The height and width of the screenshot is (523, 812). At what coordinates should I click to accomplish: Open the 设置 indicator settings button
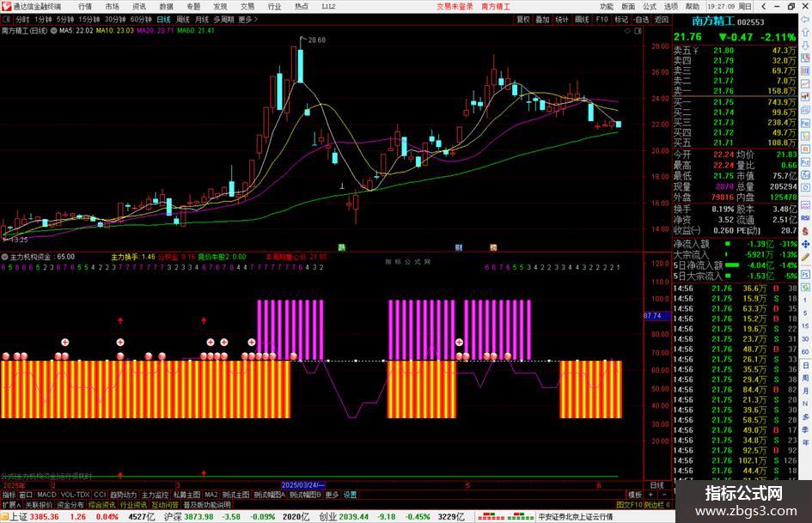click(350, 495)
